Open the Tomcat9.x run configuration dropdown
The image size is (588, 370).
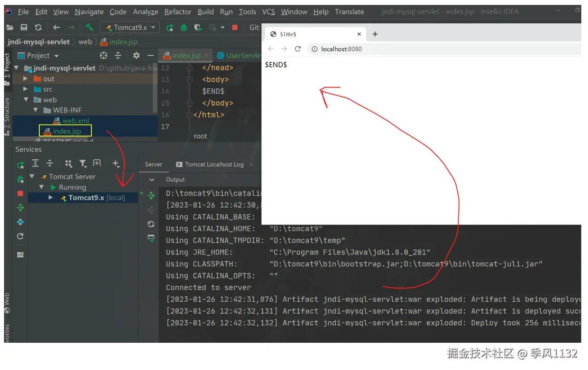tap(130, 28)
